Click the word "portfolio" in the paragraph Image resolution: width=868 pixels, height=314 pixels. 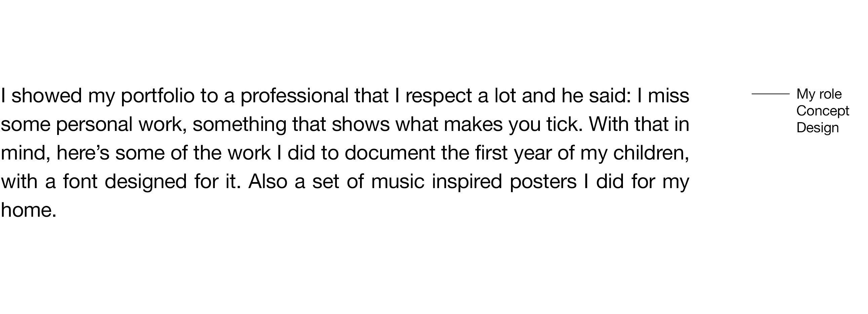157,96
